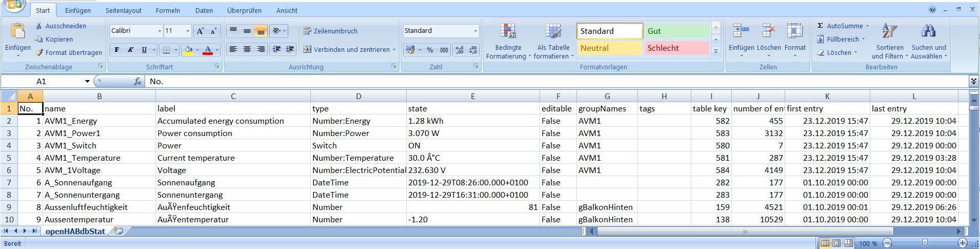The image size is (980, 249).
Task: Expand the formula bar
Action: click(973, 81)
